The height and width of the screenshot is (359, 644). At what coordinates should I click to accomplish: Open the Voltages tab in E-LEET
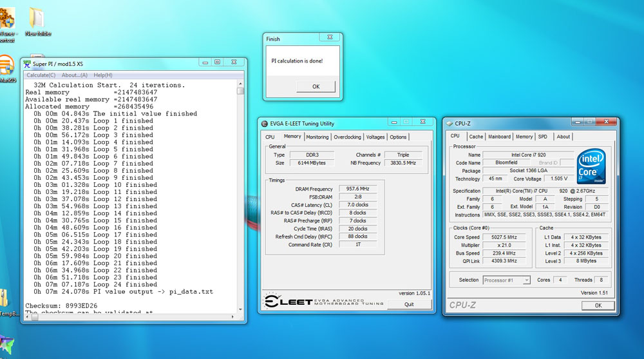tap(375, 137)
